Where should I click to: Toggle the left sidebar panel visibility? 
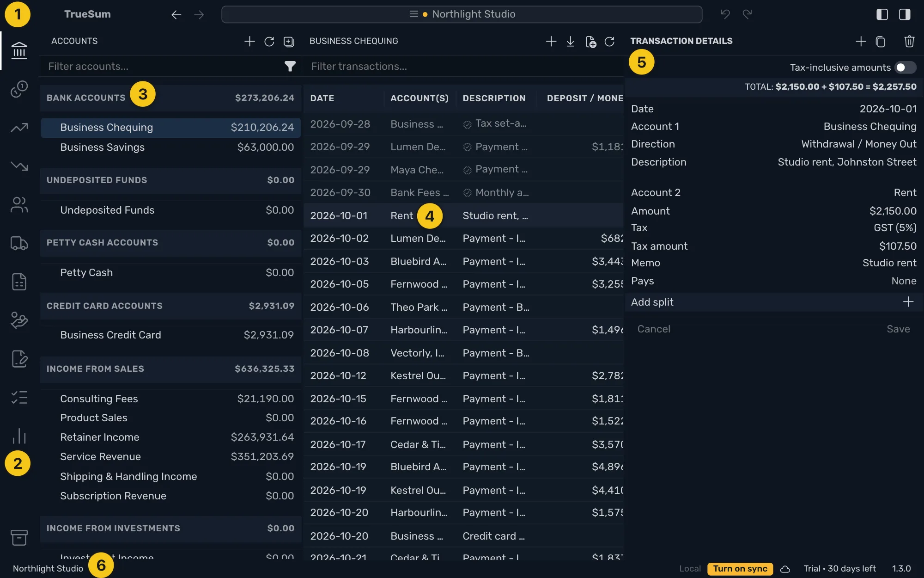(x=882, y=14)
